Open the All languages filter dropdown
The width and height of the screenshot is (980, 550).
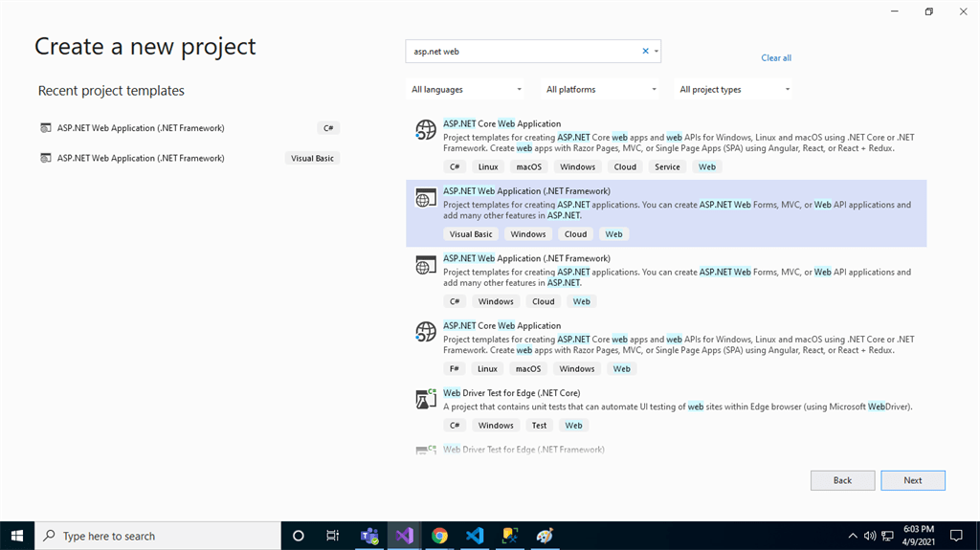466,89
